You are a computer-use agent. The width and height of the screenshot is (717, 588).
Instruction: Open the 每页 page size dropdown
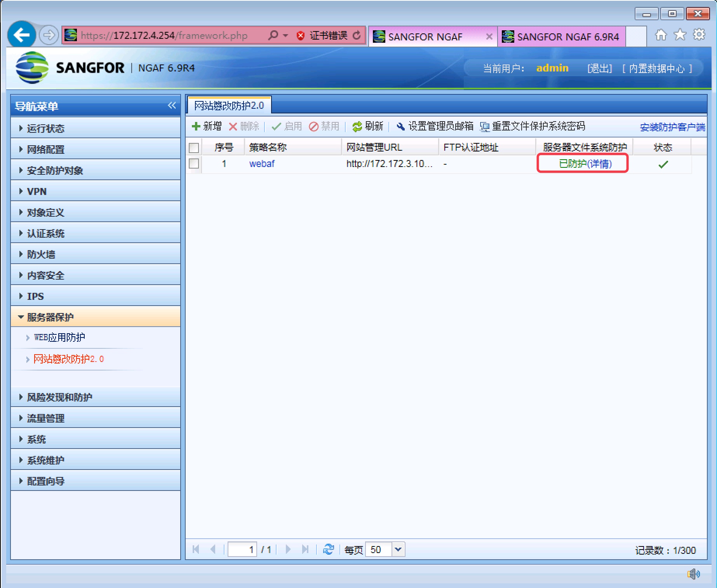[x=398, y=549]
